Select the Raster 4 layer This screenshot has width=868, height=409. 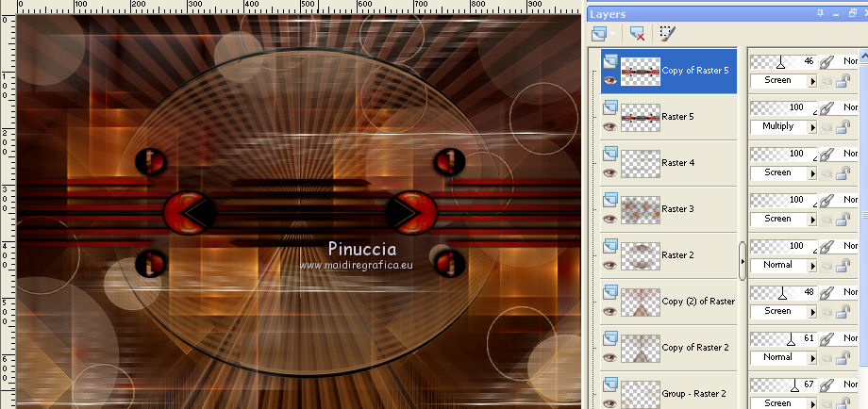[x=669, y=163]
